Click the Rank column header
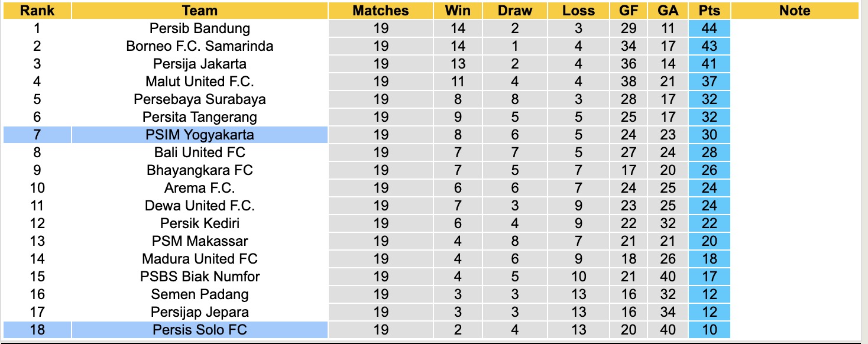This screenshot has width=868, height=344. click(x=37, y=11)
